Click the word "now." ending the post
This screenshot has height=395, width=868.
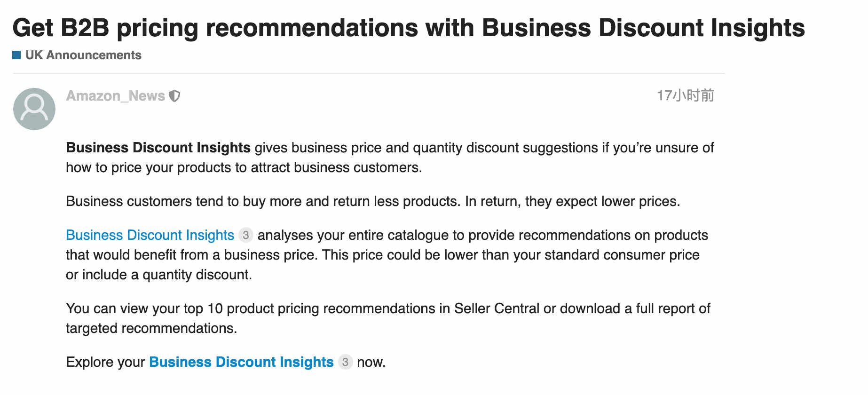(371, 362)
